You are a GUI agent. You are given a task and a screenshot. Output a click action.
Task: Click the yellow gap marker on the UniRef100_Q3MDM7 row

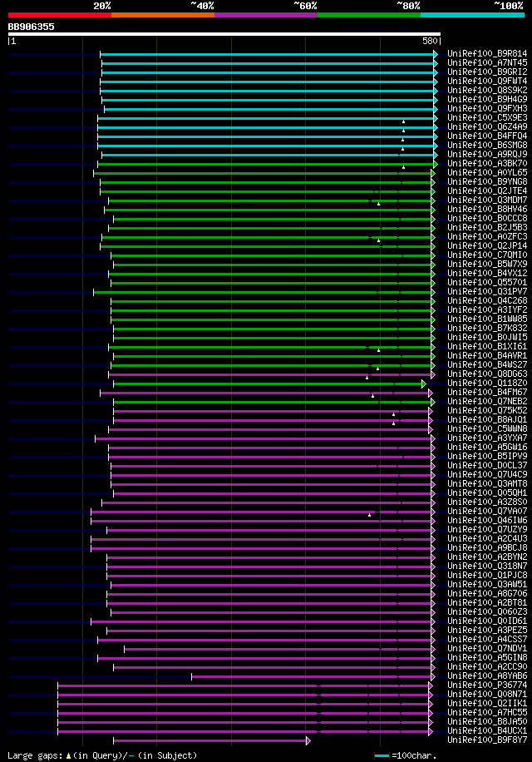378,204
